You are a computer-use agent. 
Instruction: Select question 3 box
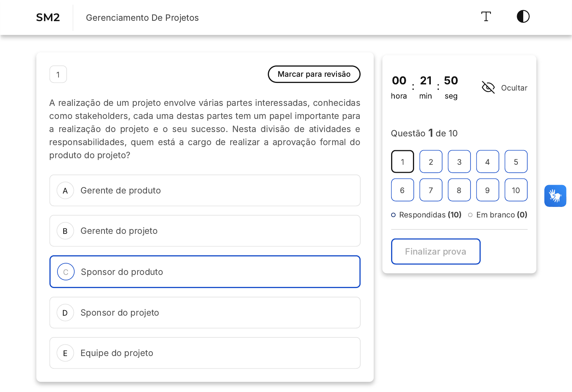tap(459, 162)
